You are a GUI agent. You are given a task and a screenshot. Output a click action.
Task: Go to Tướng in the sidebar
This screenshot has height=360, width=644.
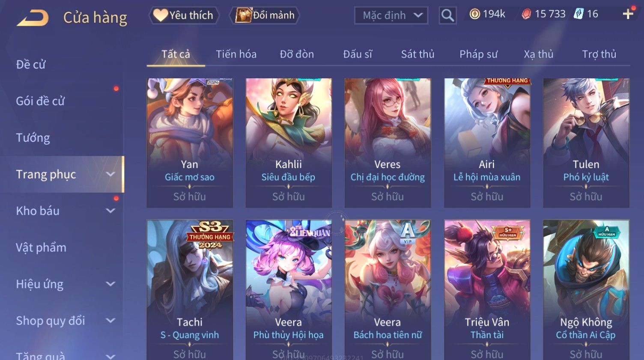coord(33,138)
